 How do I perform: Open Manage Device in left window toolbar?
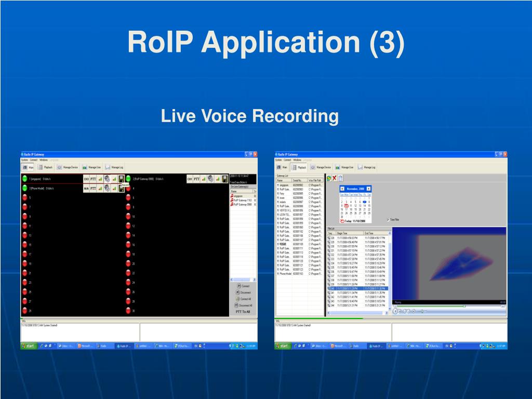click(x=67, y=167)
